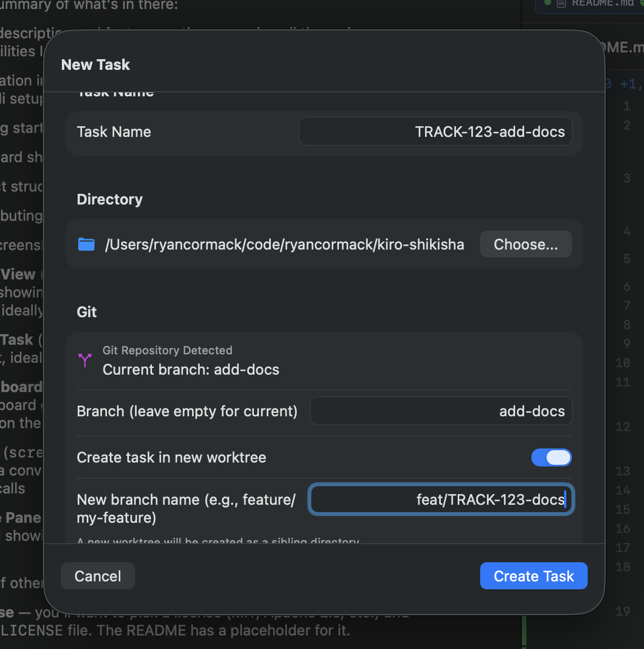Click the purple git branch icon
This screenshot has width=644, height=649.
tap(85, 360)
